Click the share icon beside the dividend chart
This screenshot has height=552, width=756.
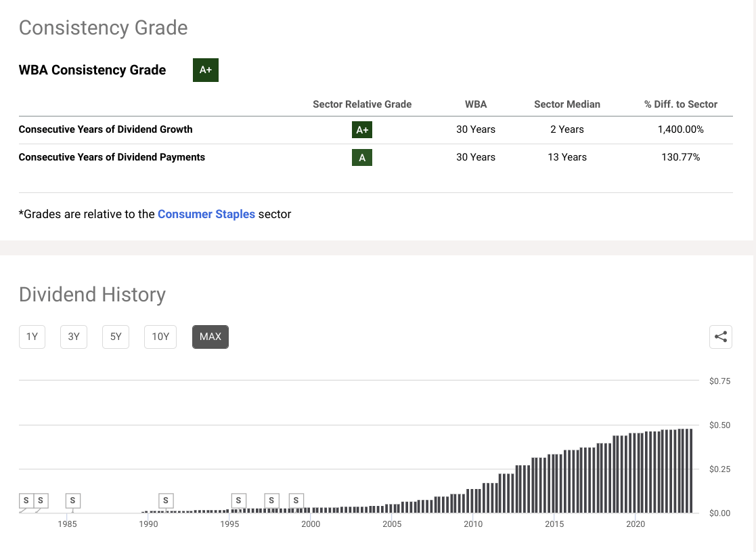click(x=721, y=337)
